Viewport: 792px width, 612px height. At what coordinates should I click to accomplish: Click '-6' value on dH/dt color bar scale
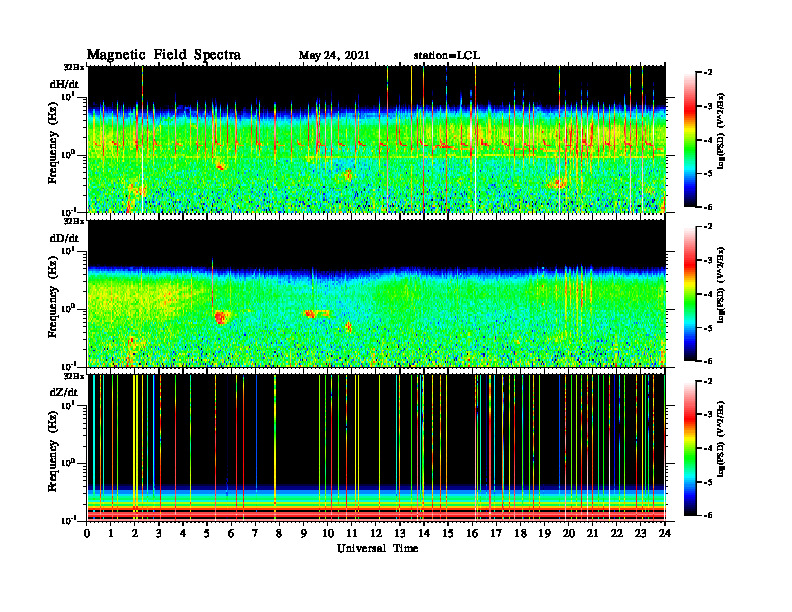708,207
